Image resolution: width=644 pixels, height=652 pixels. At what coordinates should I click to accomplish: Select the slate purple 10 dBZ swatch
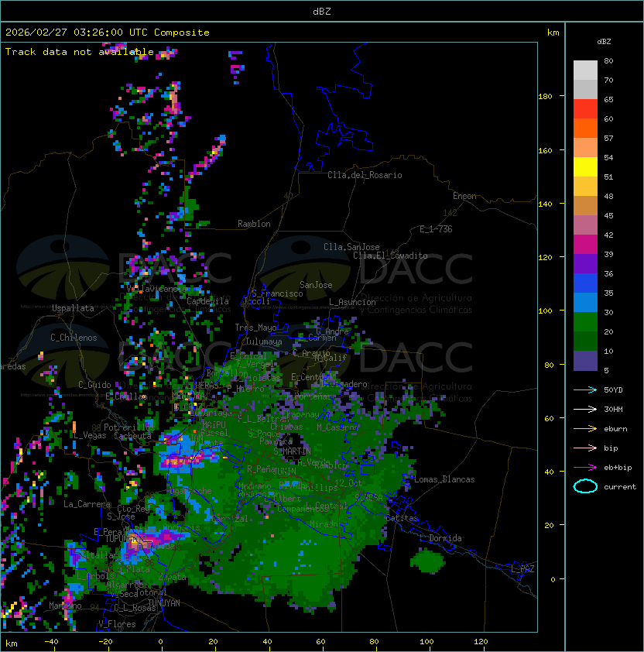(x=585, y=361)
